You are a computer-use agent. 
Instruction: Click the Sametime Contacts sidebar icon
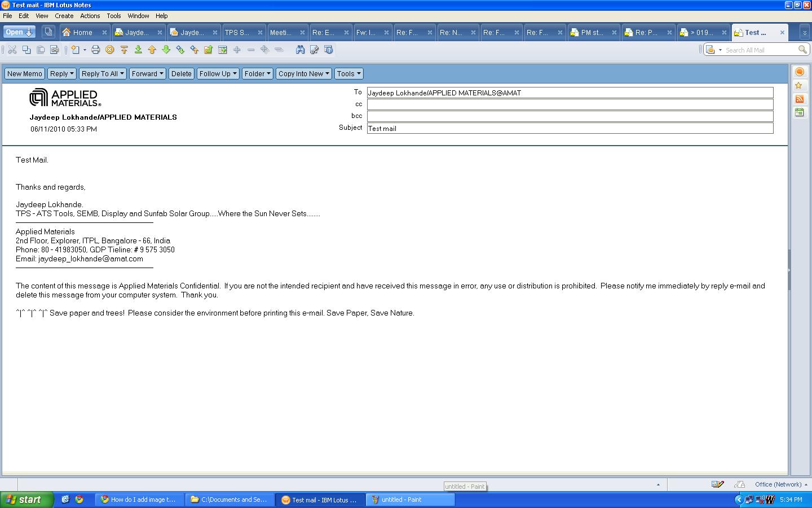[x=800, y=72]
